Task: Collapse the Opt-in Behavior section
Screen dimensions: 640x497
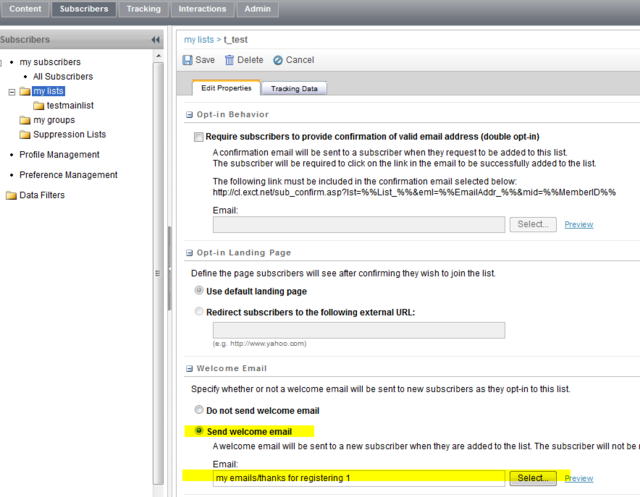Action: [189, 115]
